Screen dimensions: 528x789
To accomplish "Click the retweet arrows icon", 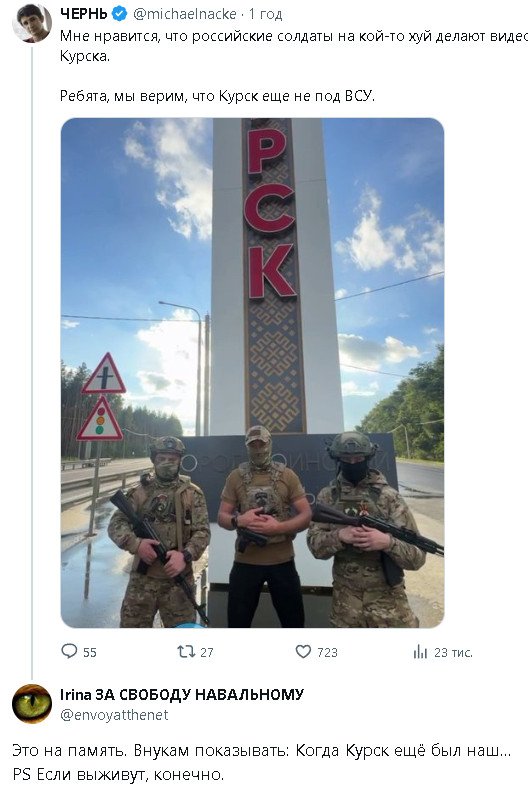I will [186, 652].
